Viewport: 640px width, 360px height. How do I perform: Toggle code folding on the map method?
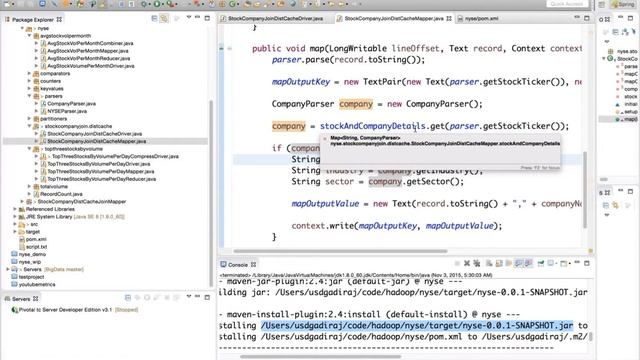coord(229,49)
